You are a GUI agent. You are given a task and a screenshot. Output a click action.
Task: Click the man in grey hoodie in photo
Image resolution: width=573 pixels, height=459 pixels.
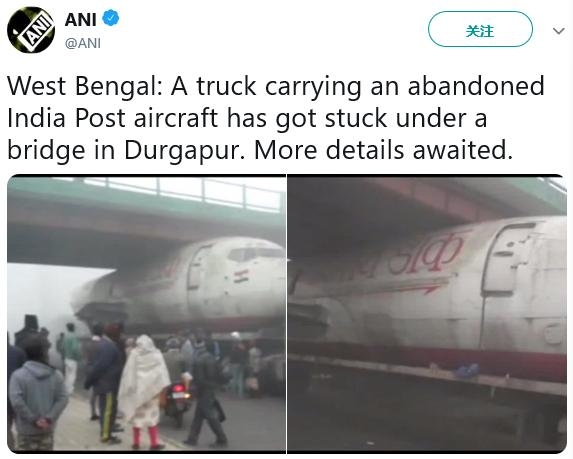[37, 393]
